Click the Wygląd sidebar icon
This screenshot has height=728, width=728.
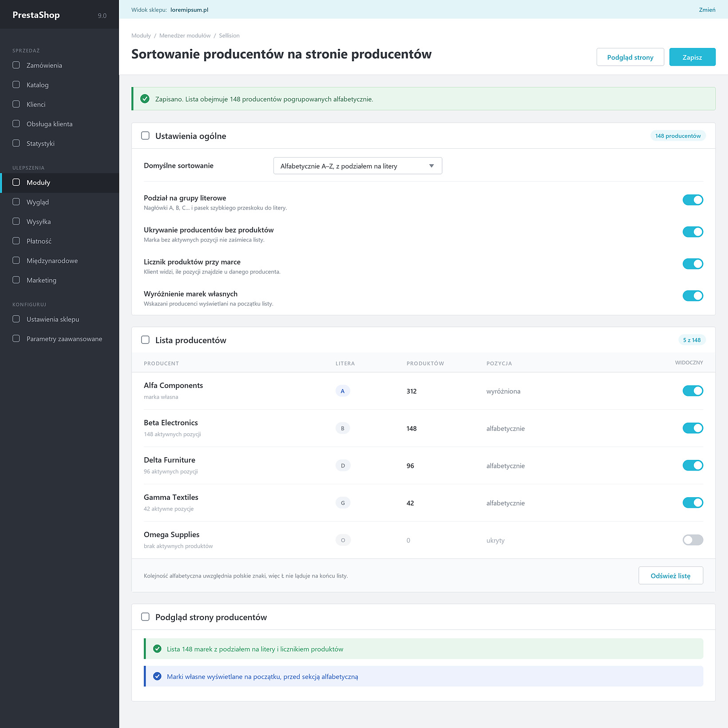[x=16, y=202]
